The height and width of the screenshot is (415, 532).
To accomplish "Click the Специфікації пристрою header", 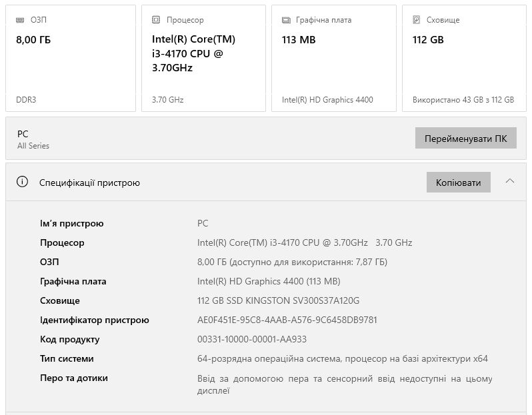I will pyautogui.click(x=89, y=183).
